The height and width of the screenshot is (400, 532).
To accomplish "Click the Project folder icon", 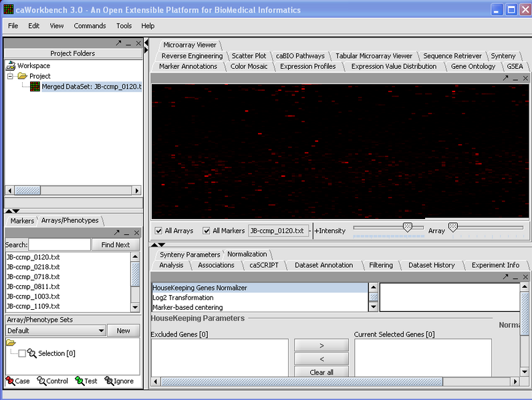I will [x=22, y=76].
